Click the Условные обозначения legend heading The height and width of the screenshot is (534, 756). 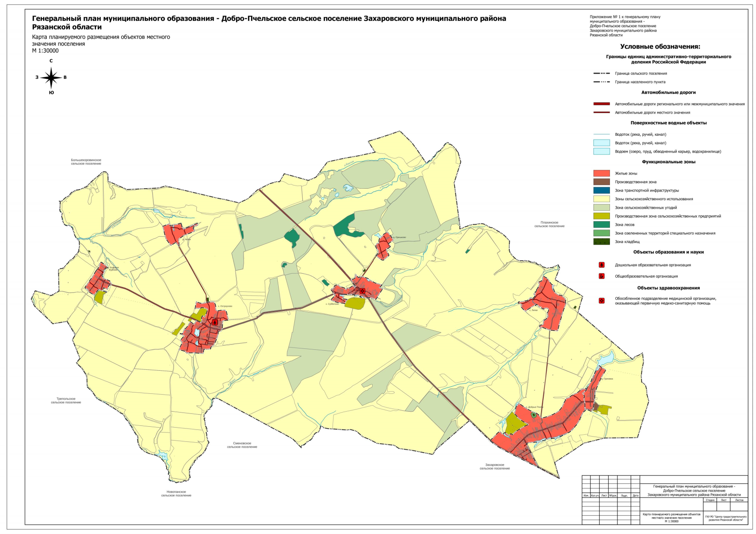(x=660, y=47)
